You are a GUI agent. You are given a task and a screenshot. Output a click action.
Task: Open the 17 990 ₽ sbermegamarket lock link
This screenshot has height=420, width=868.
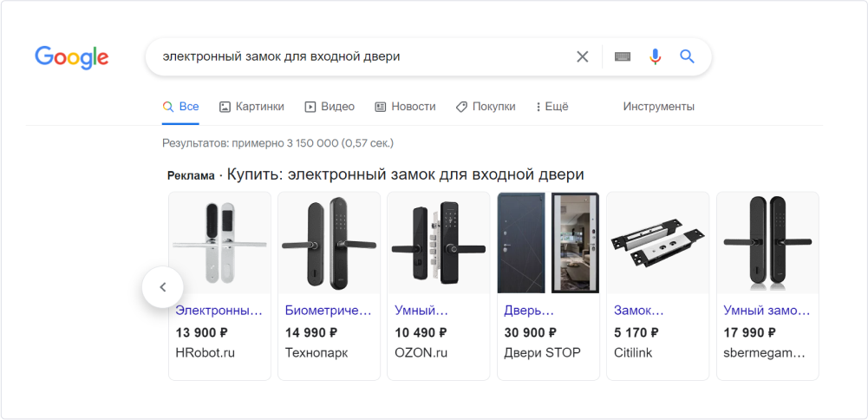(767, 310)
